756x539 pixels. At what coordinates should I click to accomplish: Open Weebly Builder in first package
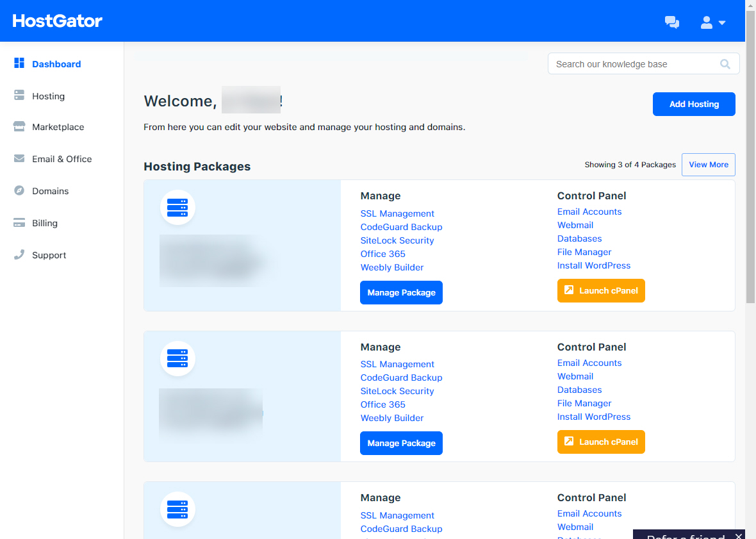tap(392, 267)
